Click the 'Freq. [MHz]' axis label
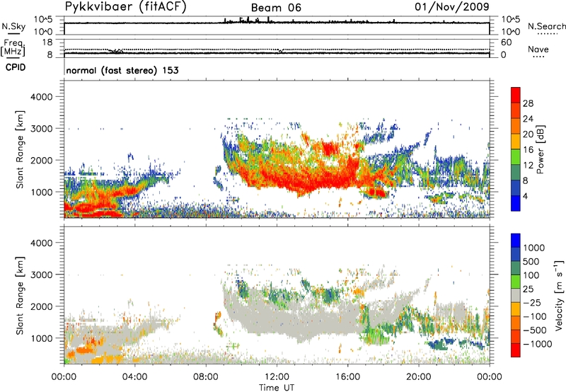Image resolution: width=566 pixels, height=392 pixels. coord(13,48)
